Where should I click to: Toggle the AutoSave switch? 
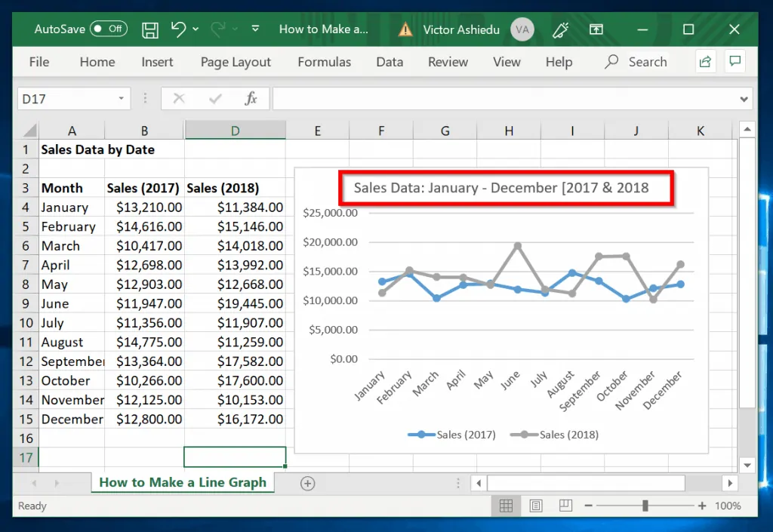pos(108,29)
